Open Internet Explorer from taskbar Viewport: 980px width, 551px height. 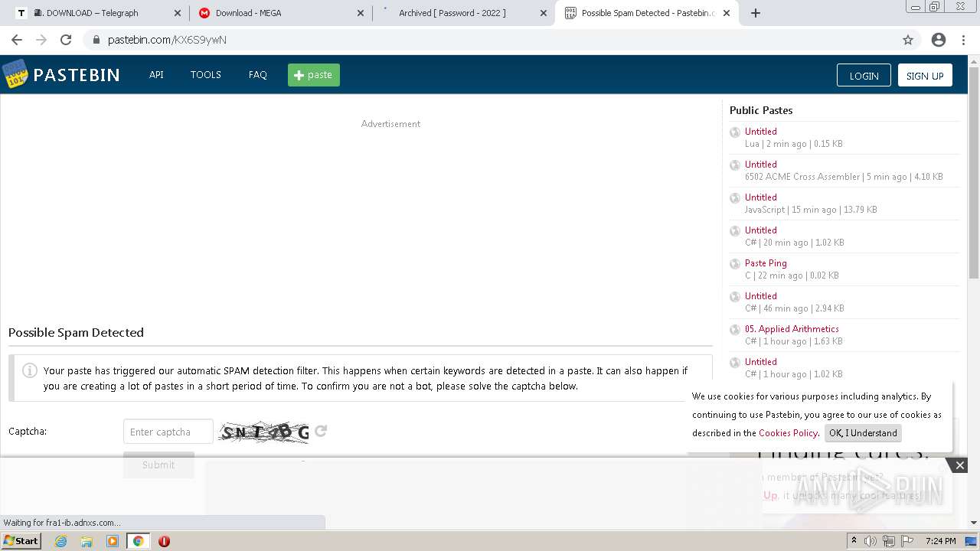point(61,541)
